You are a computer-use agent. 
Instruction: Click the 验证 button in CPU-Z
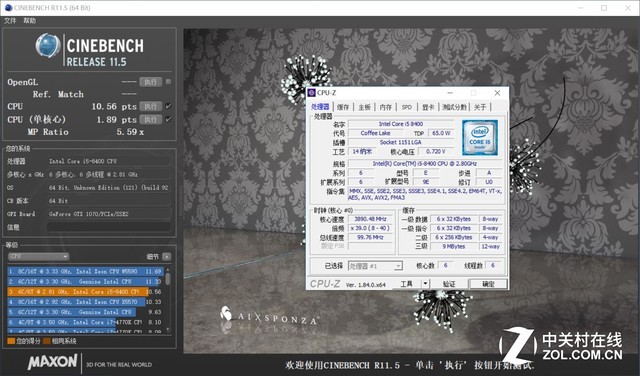coord(449,284)
